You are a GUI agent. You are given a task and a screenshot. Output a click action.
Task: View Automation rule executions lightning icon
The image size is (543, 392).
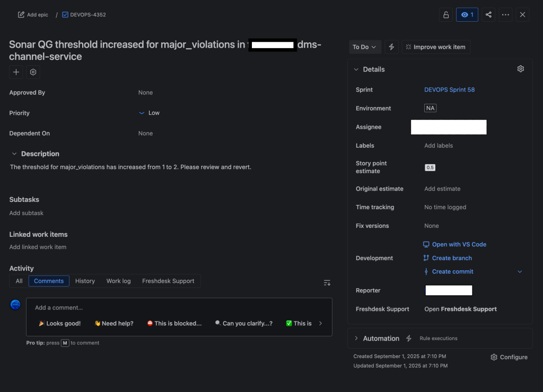pos(408,338)
